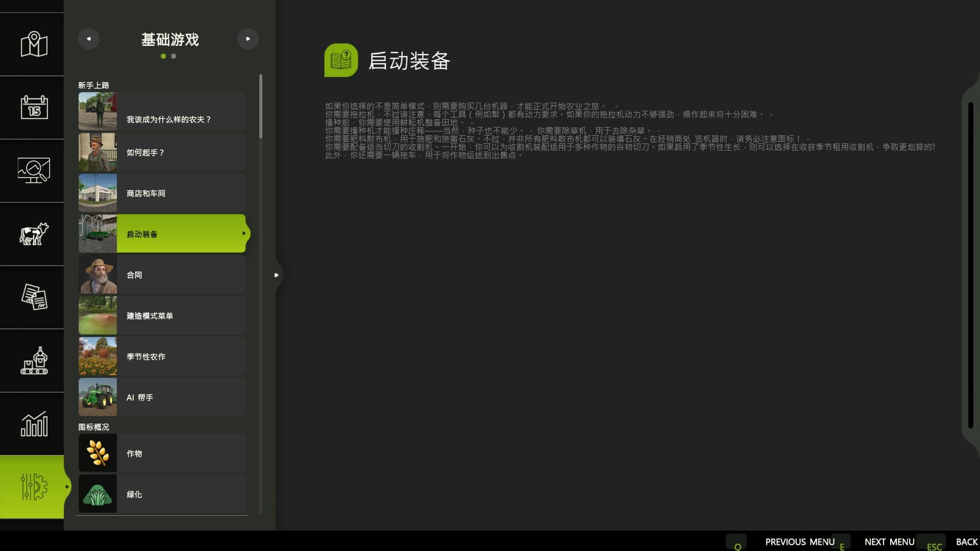Open the contracts documents icon
Image resolution: width=980 pixels, height=551 pixels.
(x=34, y=297)
